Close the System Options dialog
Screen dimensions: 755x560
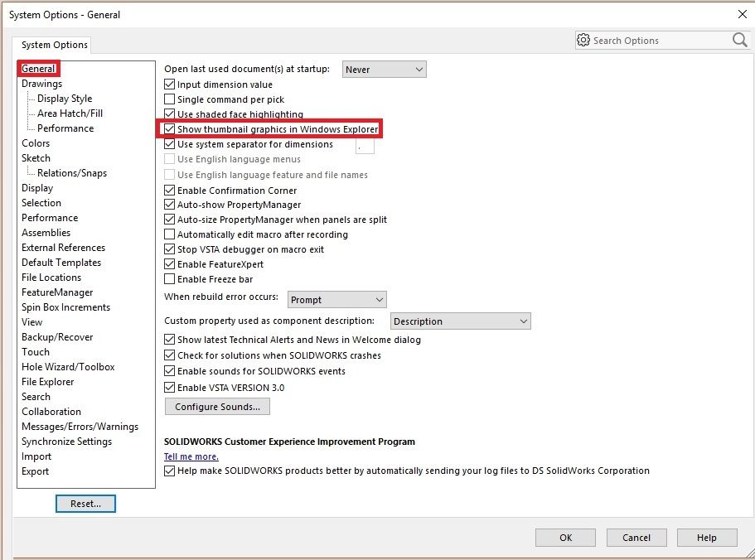(740, 14)
